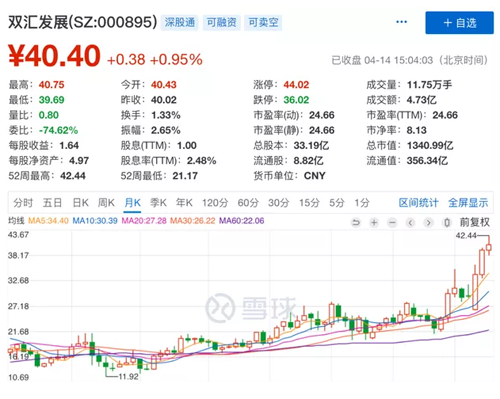The width and height of the screenshot is (500, 399).
Task: Click the 换手 value 1.33%
Action: coord(166,115)
